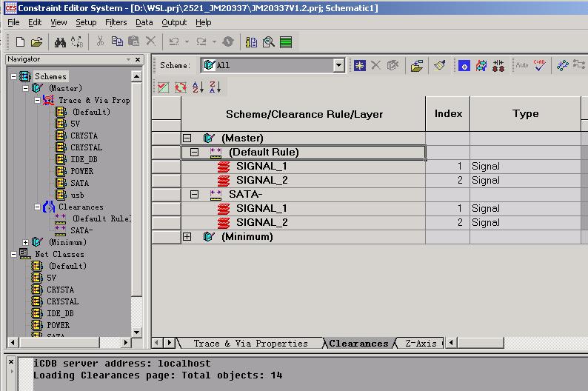Collapse the Clearances node in Navigator
The image size is (588, 391).
tap(38, 207)
